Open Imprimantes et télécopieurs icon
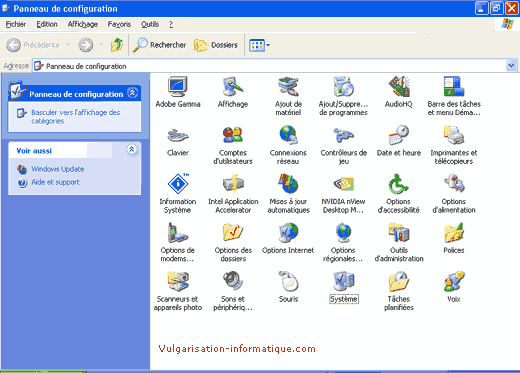 [x=454, y=136]
